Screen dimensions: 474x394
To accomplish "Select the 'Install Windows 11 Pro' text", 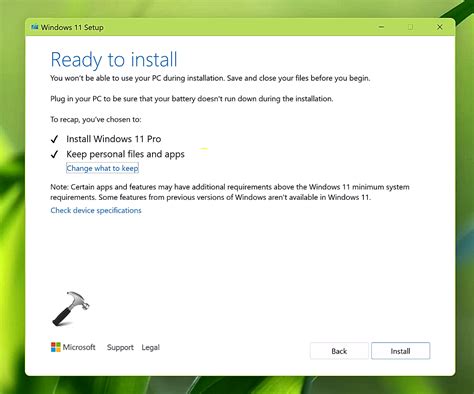I will [x=114, y=139].
